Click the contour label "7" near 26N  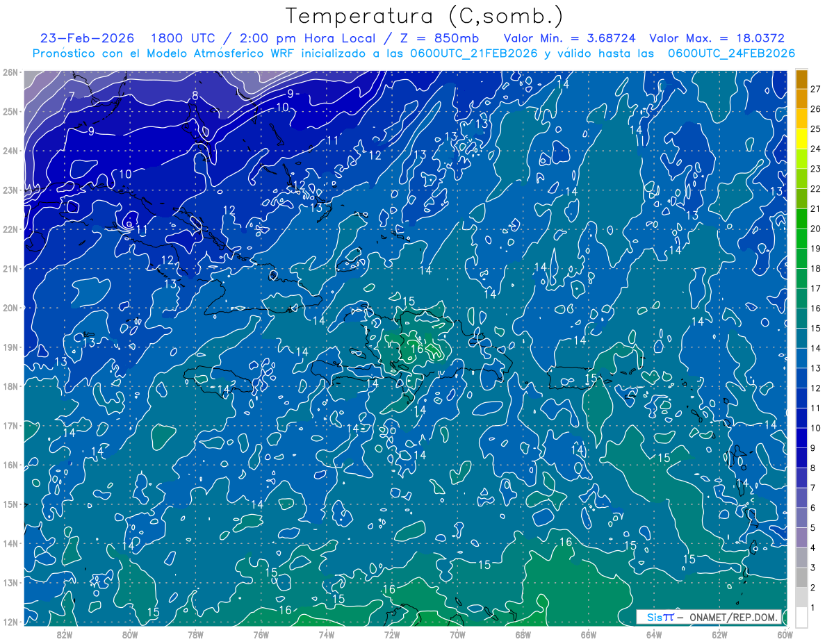(x=72, y=96)
